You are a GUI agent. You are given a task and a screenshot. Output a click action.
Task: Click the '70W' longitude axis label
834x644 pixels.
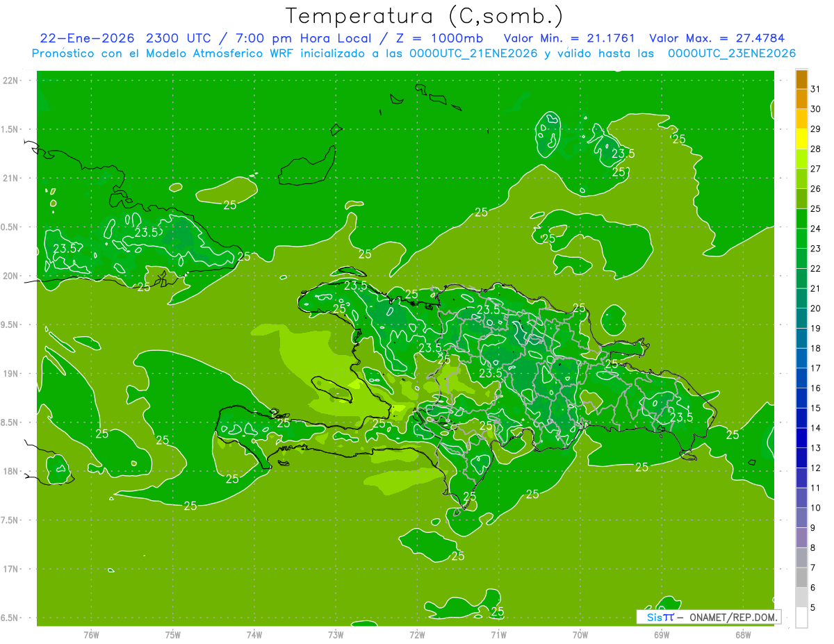point(580,635)
